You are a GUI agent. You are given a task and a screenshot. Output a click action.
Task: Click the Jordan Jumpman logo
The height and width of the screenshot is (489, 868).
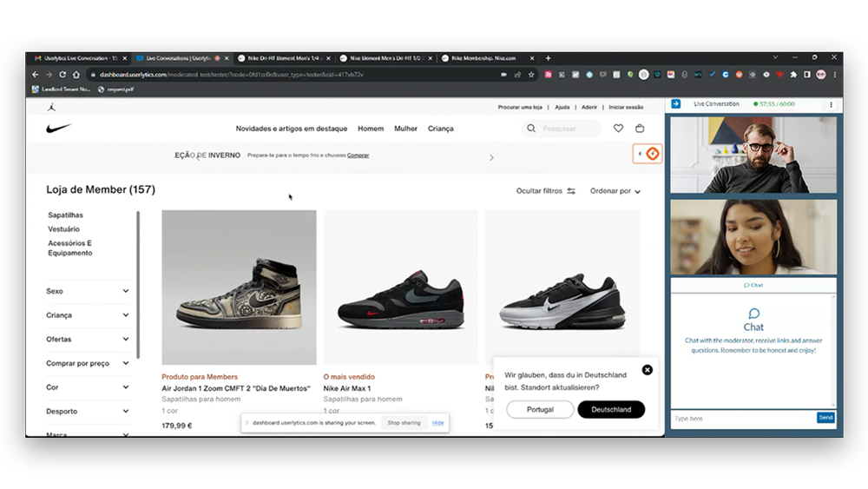pyautogui.click(x=51, y=107)
